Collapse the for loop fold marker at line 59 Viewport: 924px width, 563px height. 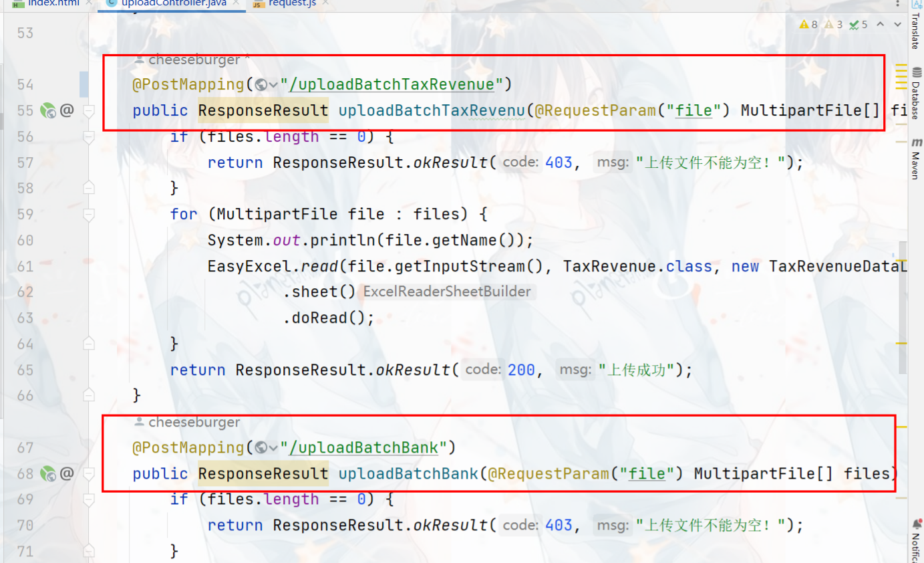coord(89,215)
